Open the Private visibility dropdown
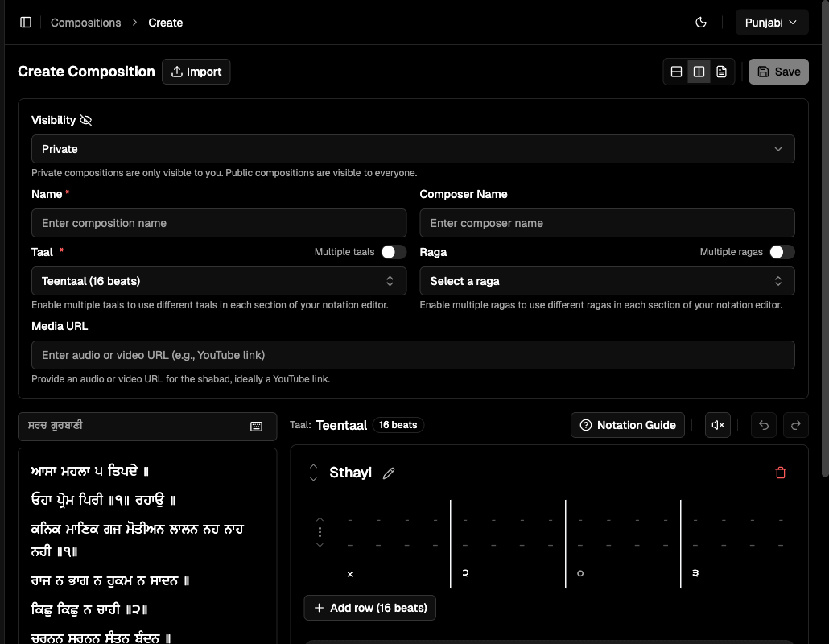829x644 pixels. pyautogui.click(x=413, y=149)
